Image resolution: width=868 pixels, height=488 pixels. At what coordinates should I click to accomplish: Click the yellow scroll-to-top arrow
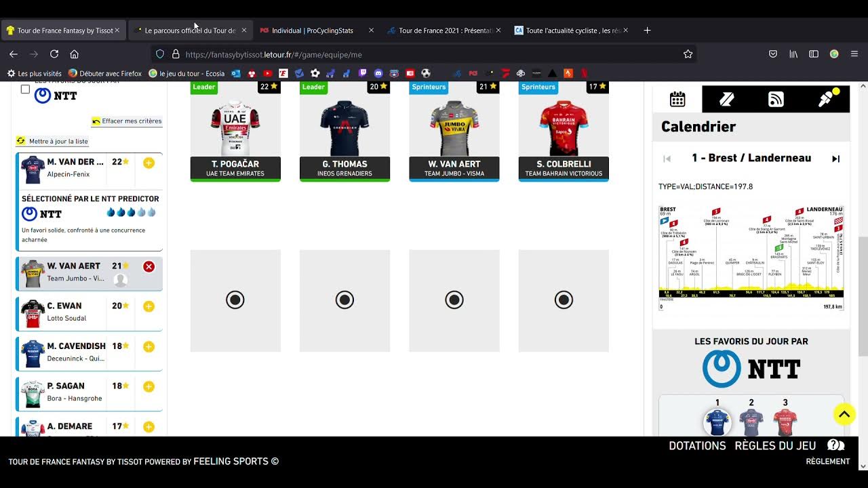[x=844, y=414]
